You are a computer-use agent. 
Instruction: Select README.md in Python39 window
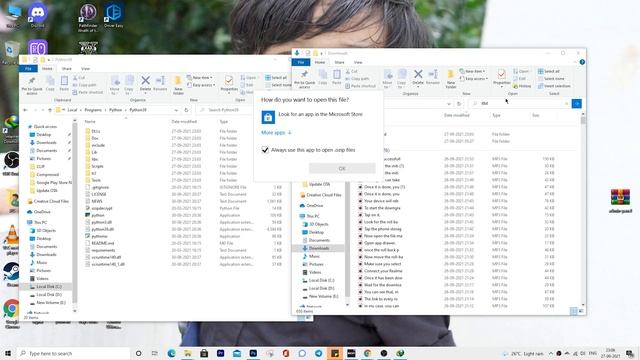(102, 243)
